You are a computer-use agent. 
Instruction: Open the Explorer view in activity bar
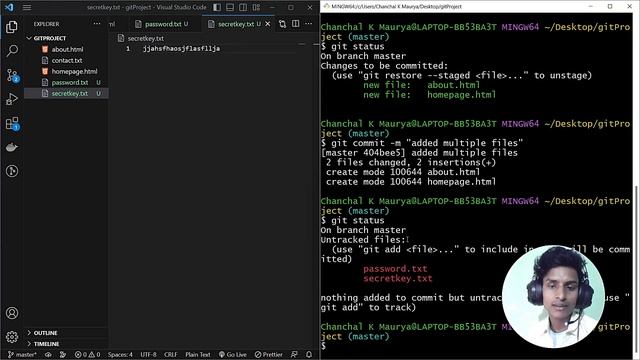click(12, 27)
